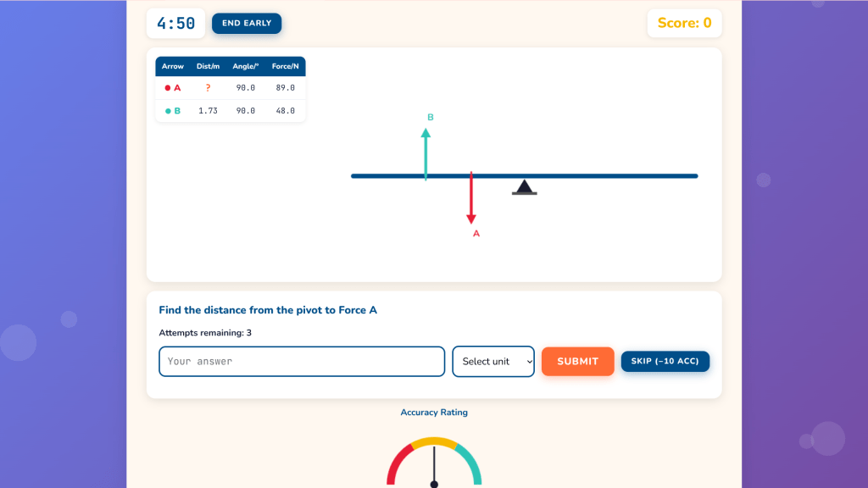Click the countdown timer display
868x488 pixels.
pos(176,24)
